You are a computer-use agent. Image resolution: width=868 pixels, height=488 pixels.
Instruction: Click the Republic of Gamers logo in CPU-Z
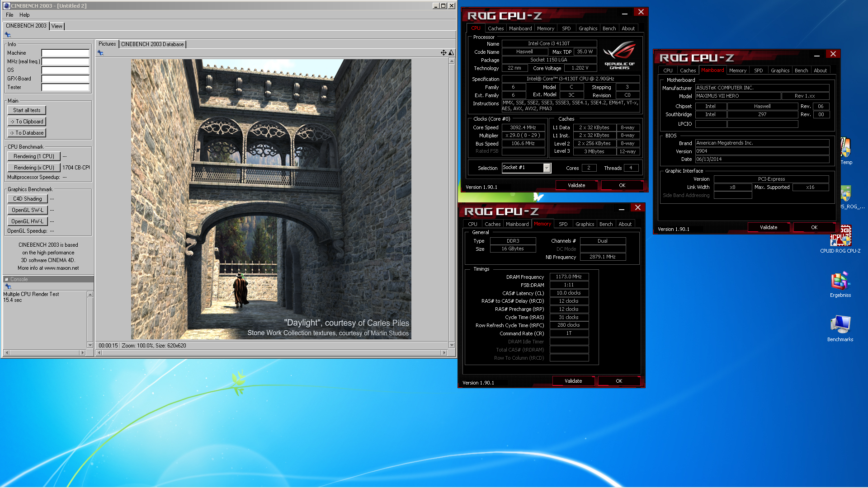pyautogui.click(x=619, y=55)
